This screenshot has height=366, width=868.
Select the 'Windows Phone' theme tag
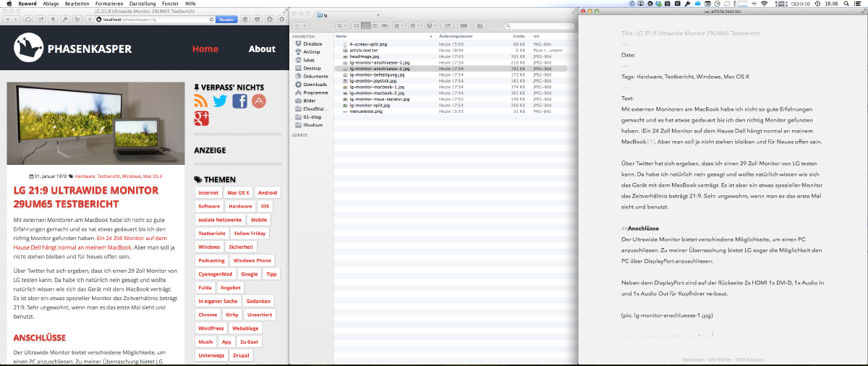252,260
